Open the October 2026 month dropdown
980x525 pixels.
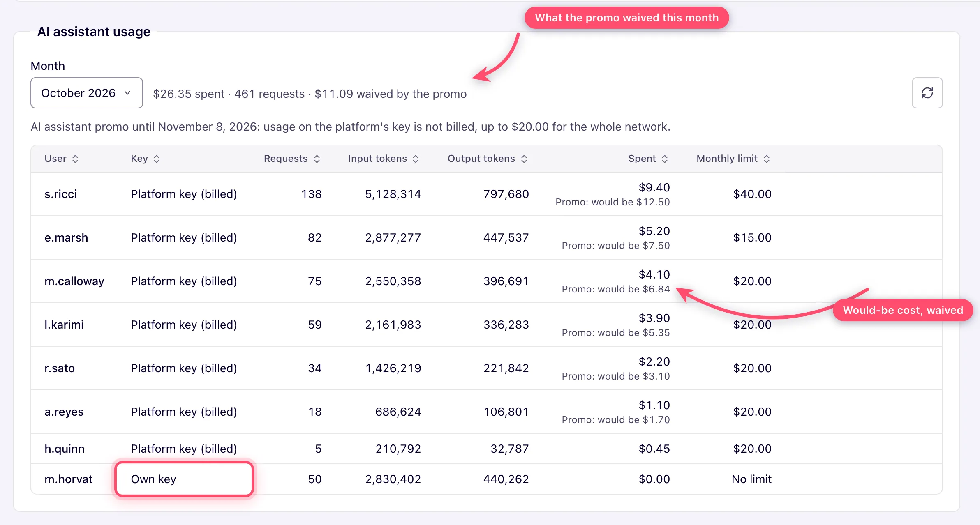[x=87, y=93]
